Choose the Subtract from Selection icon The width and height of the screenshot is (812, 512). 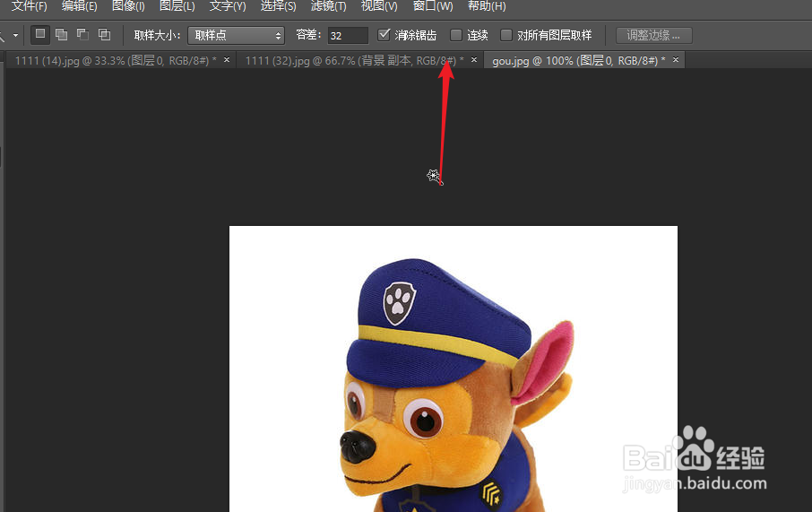point(82,35)
